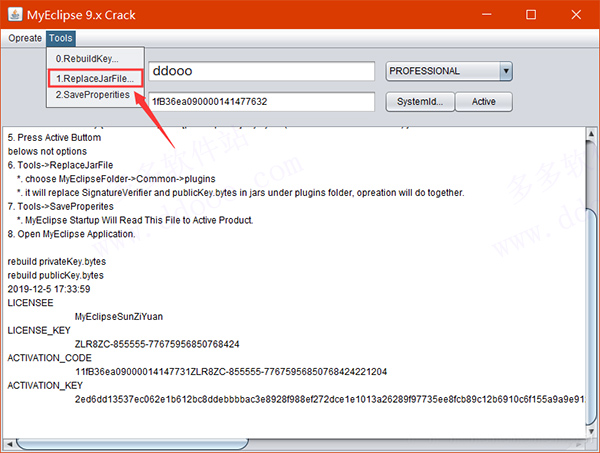This screenshot has height=453, width=600.
Task: Maximize the MyEclipse 9.x Crack window
Action: (531, 15)
